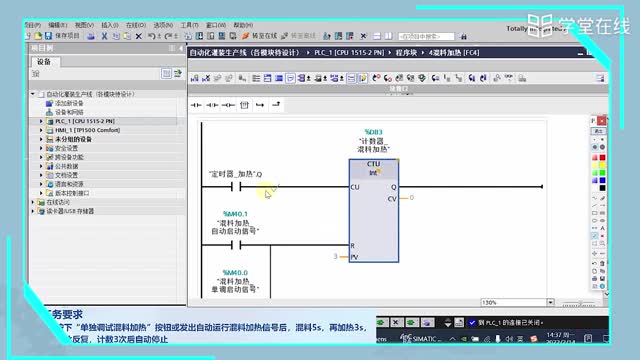640x360 pixels.
Task: Expand the PLC_1 [CPU 1515-2 PN] node
Action: coord(41,121)
